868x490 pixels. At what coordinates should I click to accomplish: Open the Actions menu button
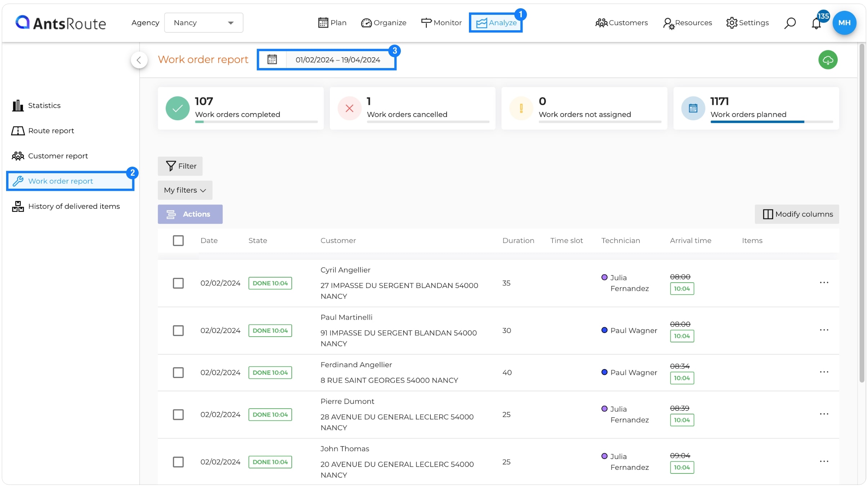tap(190, 214)
